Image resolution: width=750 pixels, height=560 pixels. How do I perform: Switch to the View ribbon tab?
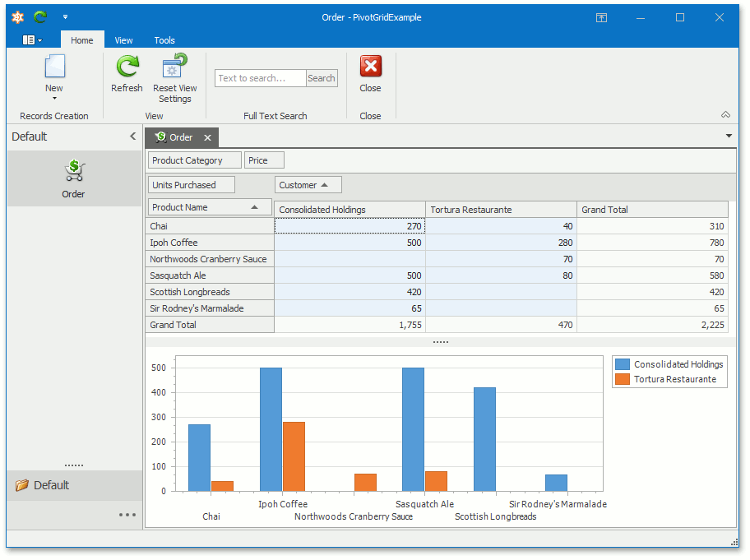[123, 40]
